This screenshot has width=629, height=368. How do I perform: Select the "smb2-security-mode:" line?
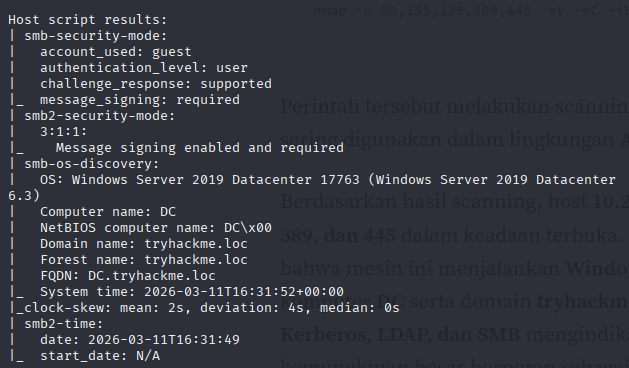click(x=99, y=116)
